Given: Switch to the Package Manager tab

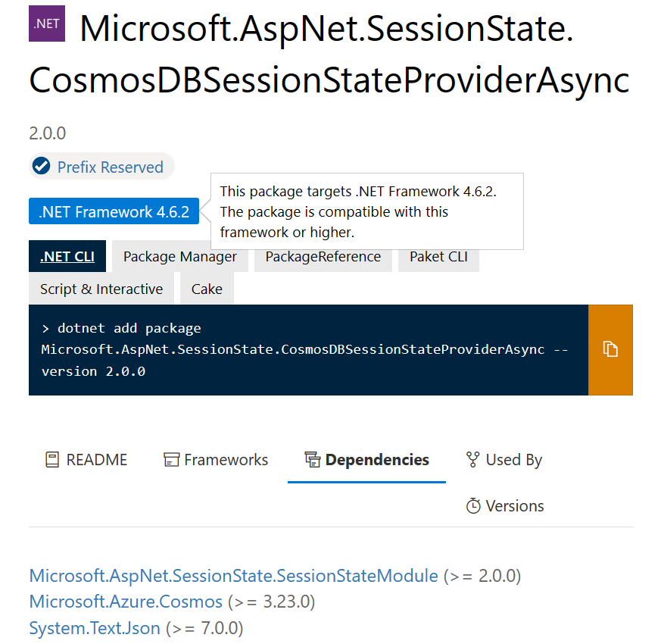Looking at the screenshot, I should point(180,257).
